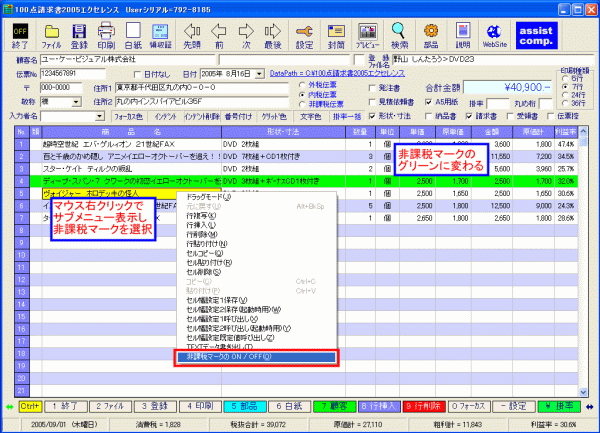Uncheck the 請求書 checkbox
The width and height of the screenshot is (600, 433).
coord(469,116)
